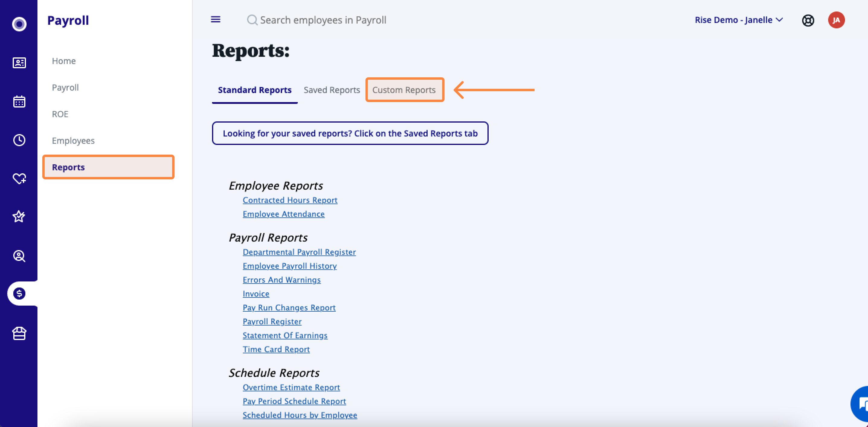The height and width of the screenshot is (427, 868).
Task: Click the Rise logo icon in the sidebar
Action: point(19,24)
